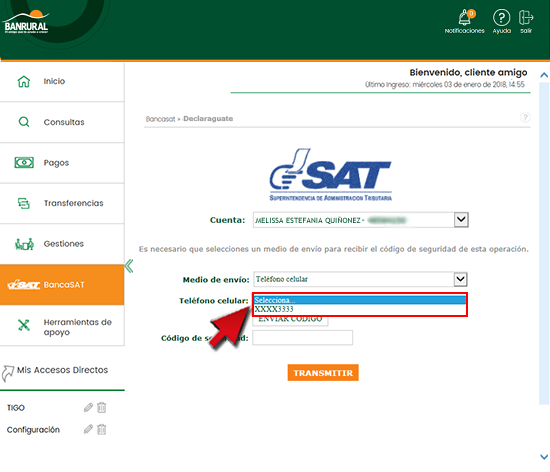Edit the TIGO shortcut pencil icon
The image size is (550, 472).
coord(88,407)
